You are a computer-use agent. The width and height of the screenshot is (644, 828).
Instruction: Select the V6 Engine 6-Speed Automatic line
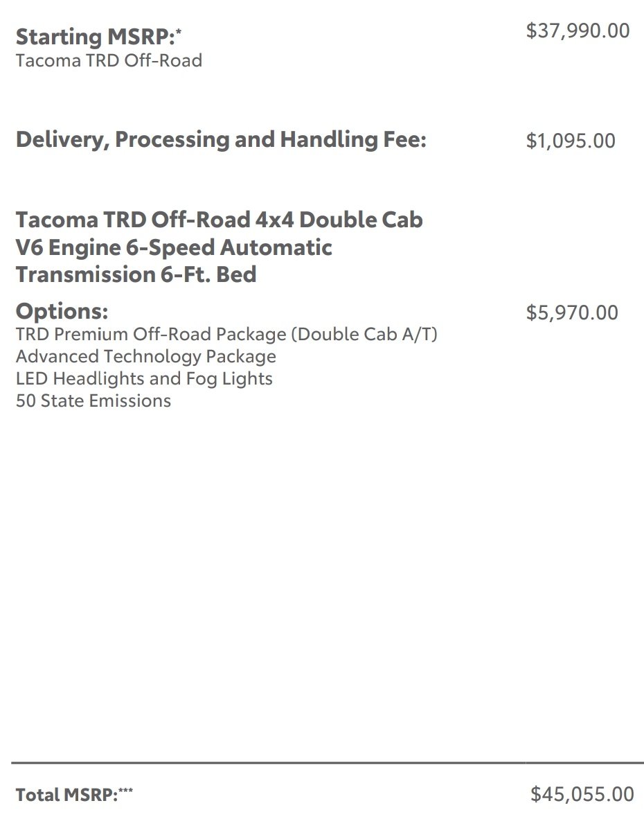[x=174, y=247]
